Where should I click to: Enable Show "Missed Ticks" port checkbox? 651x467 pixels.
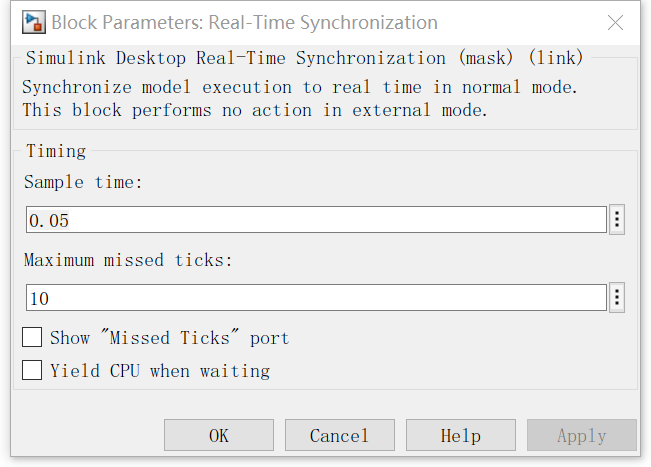[32, 337]
